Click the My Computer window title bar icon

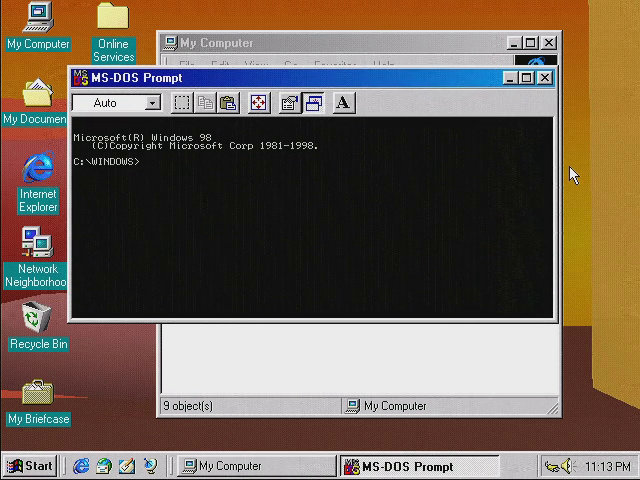(171, 42)
